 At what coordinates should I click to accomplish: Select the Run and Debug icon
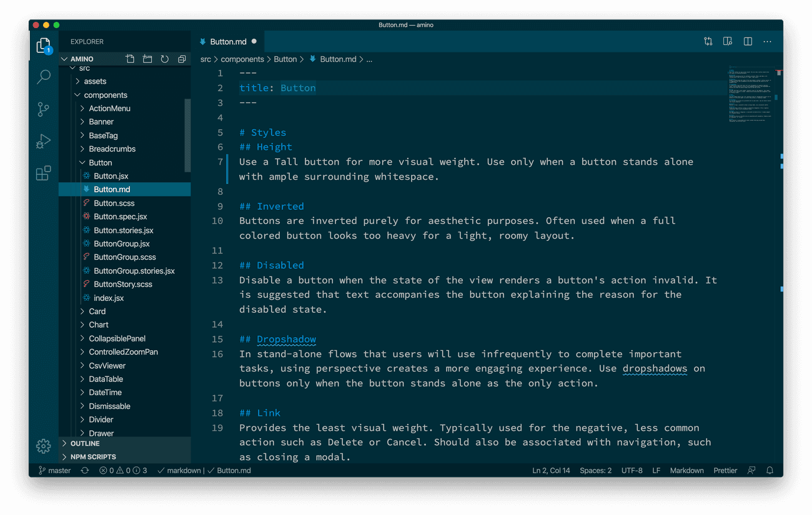tap(42, 141)
